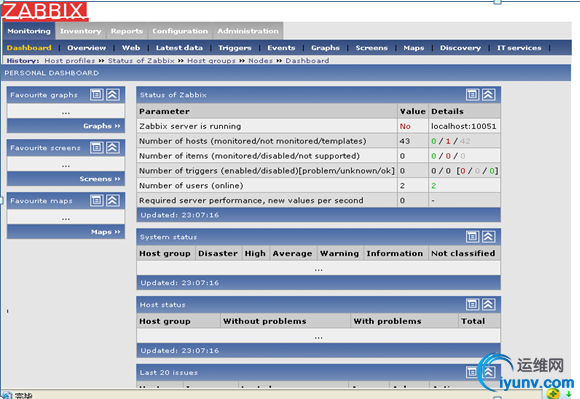This screenshot has height=399, width=580.
Task: Open the Status of Zabbix menu icon
Action: pyautogui.click(x=472, y=95)
